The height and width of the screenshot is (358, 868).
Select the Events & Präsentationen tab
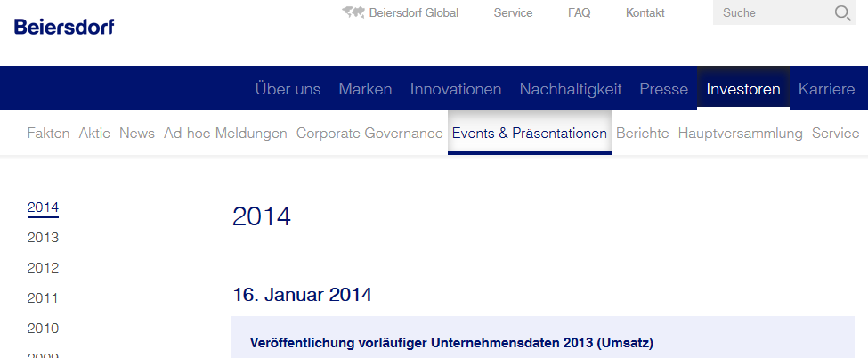coord(530,134)
